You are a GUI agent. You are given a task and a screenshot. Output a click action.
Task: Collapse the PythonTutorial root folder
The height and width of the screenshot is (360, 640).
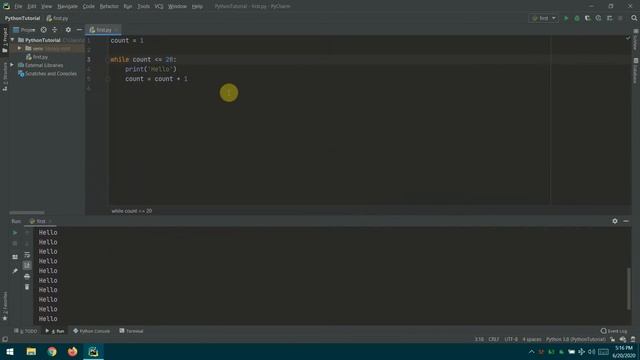pos(13,40)
